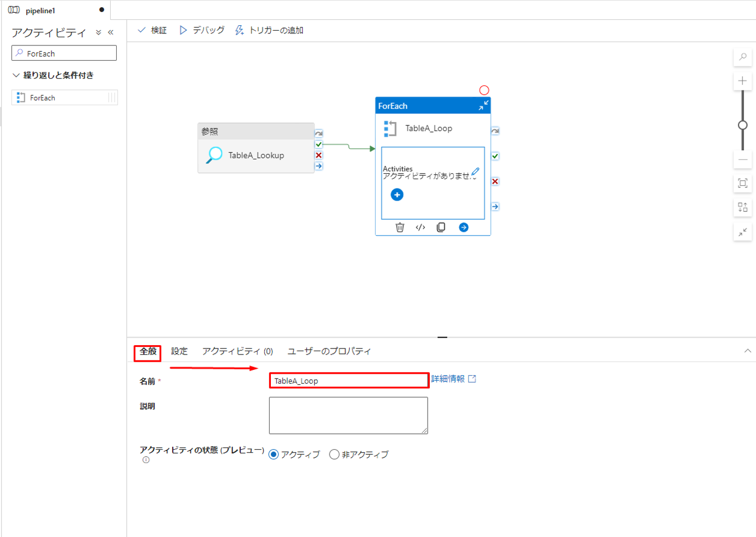Click the completion arrow output on the ForEach node

point(495,207)
